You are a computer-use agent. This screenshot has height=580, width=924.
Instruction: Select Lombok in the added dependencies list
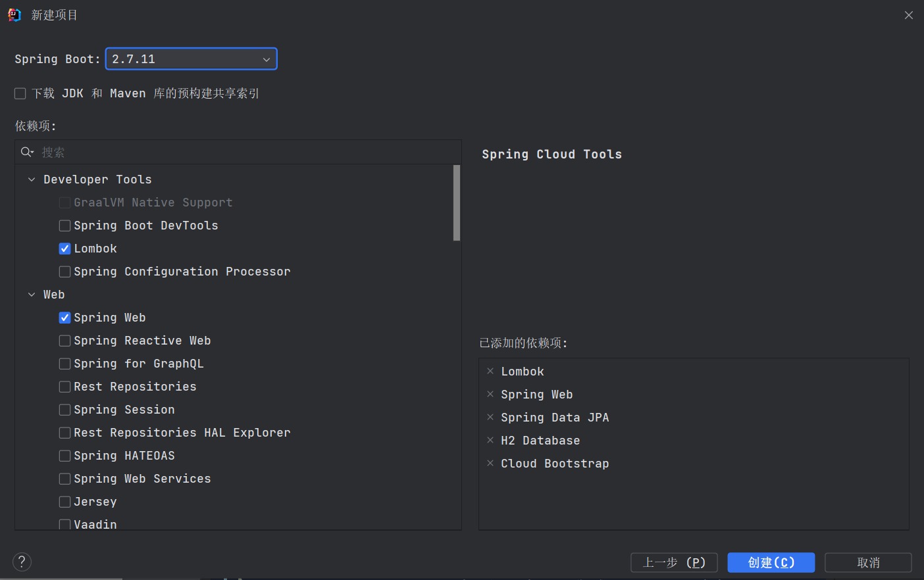tap(523, 372)
